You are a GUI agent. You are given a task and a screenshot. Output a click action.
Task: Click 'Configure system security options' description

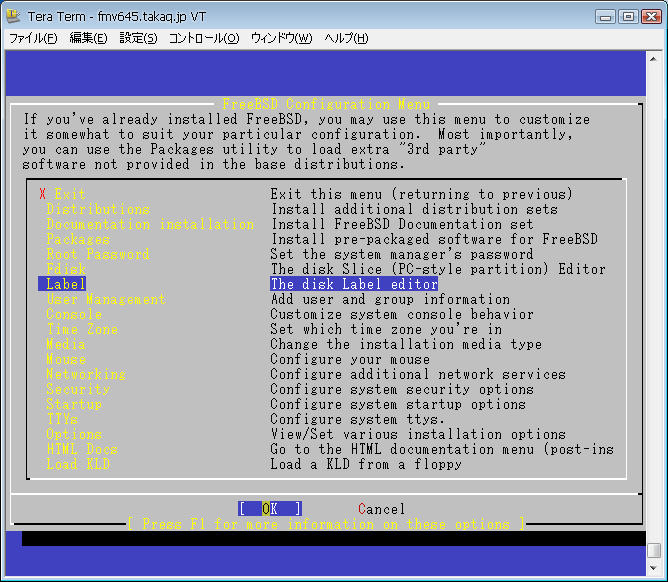point(402,389)
